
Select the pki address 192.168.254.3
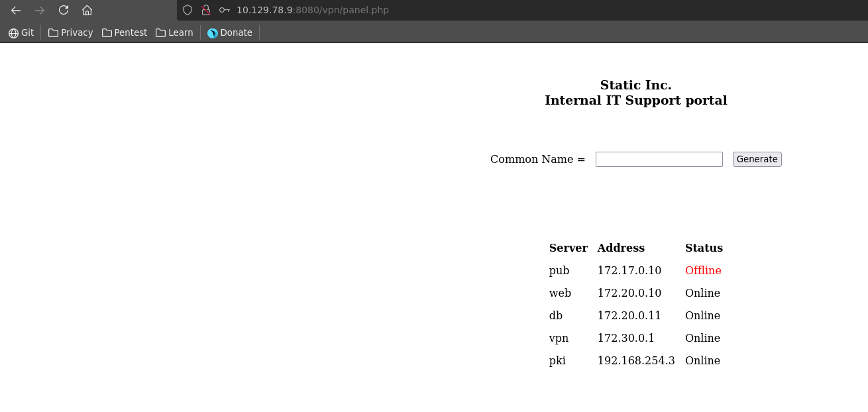pos(636,360)
